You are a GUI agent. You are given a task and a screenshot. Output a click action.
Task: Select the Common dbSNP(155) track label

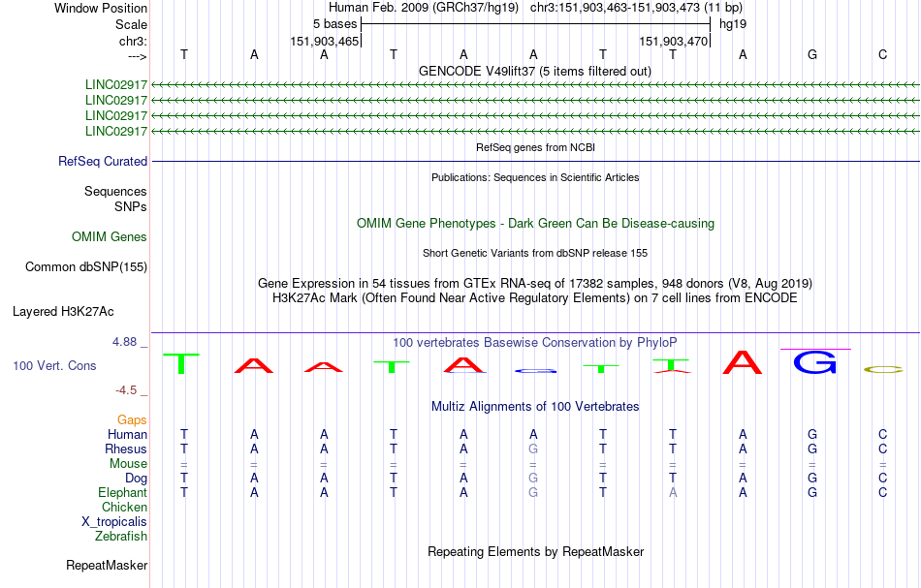[x=86, y=267]
